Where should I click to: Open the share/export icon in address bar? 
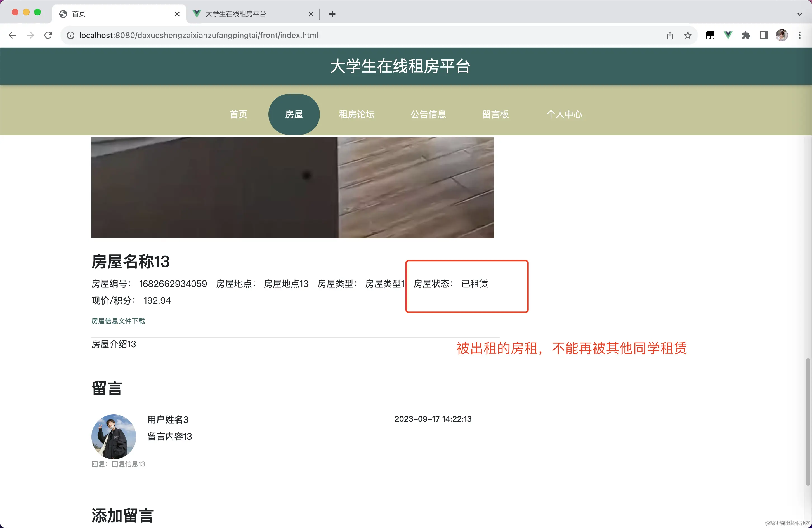(670, 35)
